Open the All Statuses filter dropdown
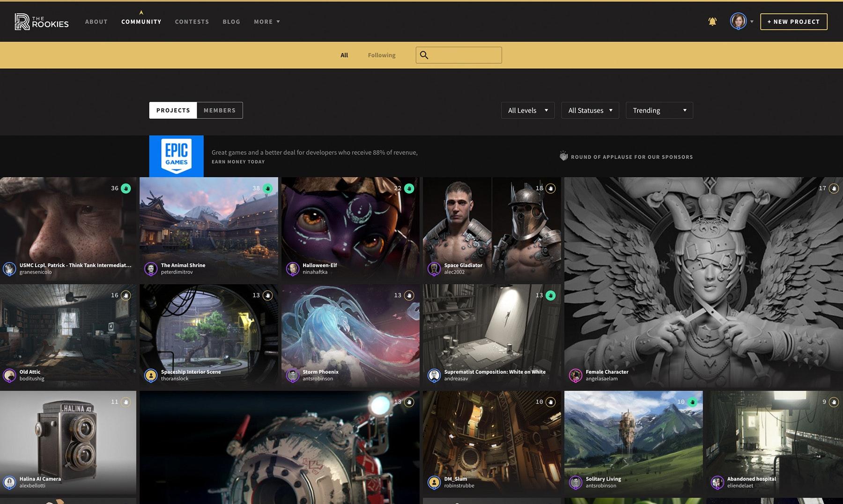Screen dimensions: 843x504 [590, 110]
